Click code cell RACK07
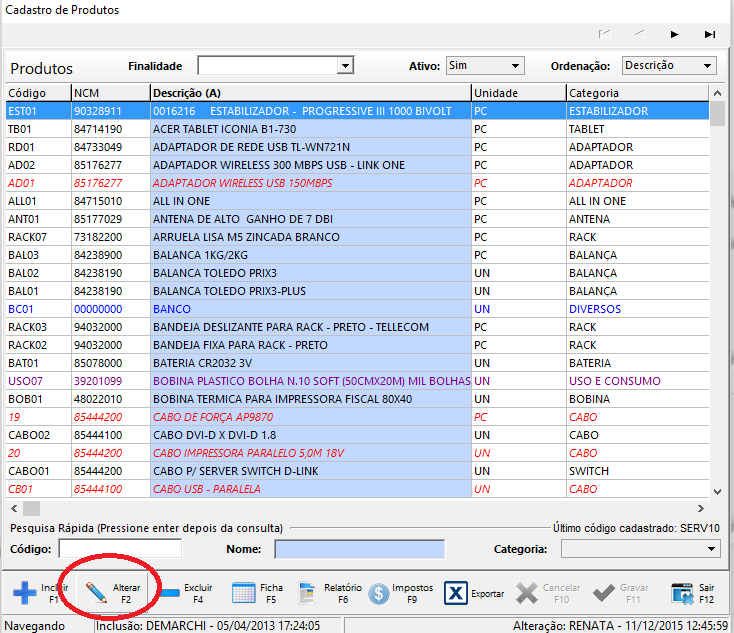This screenshot has width=734, height=633. [38, 237]
